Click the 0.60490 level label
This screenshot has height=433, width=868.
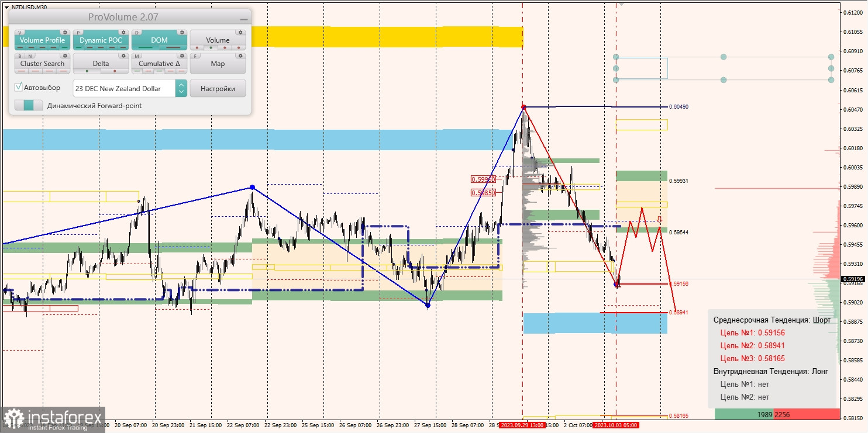(679, 107)
